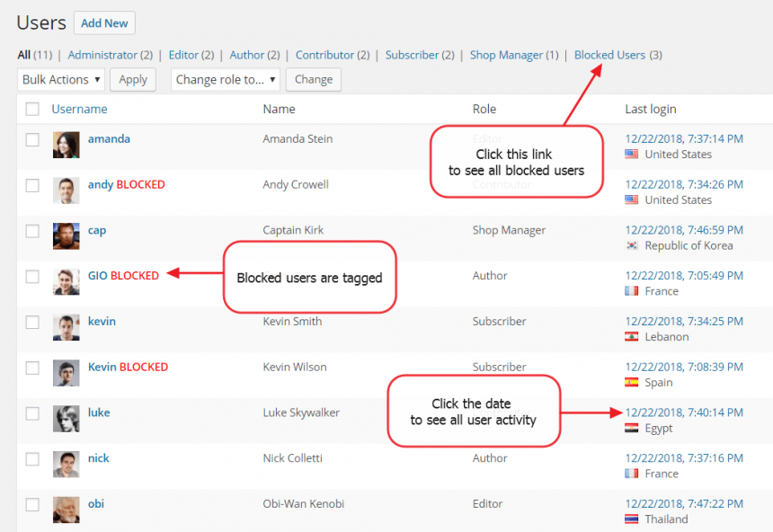This screenshot has height=532, width=773.
Task: Click obi's avatar photo
Action: click(66, 510)
